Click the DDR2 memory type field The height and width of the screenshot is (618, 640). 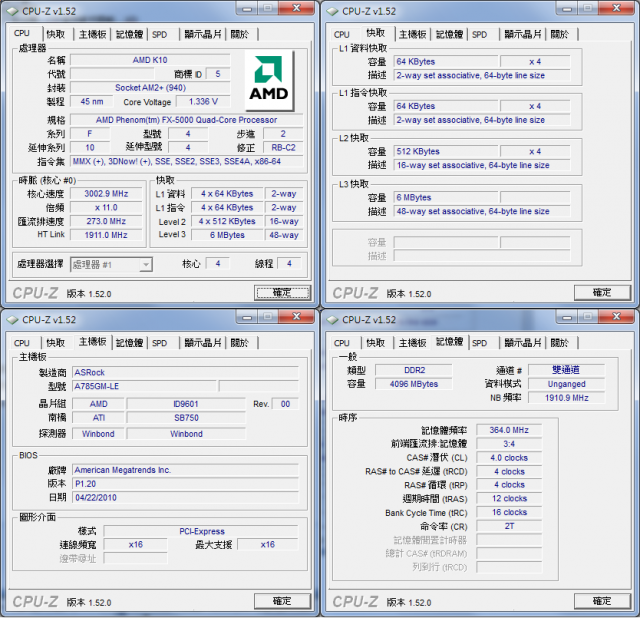(414, 370)
